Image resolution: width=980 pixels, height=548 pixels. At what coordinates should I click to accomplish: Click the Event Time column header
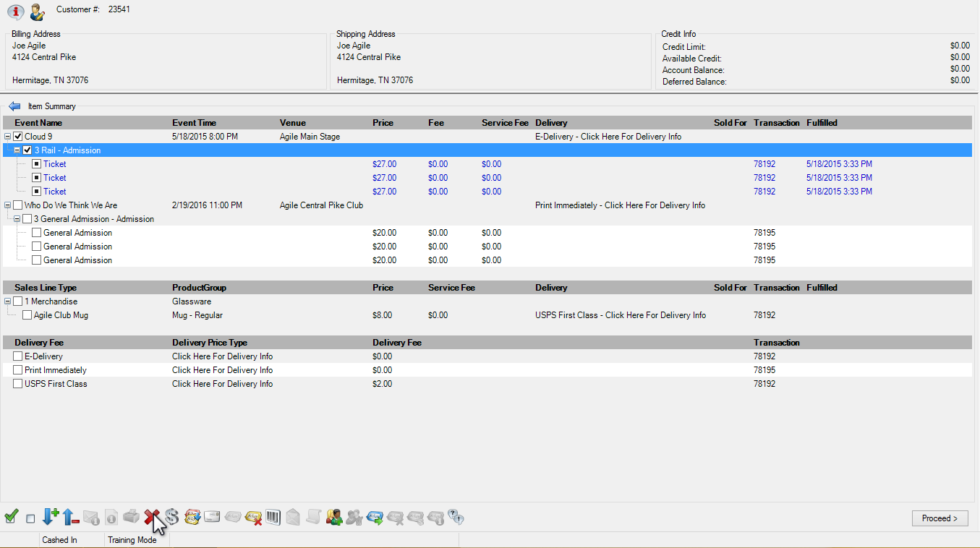[x=194, y=123]
